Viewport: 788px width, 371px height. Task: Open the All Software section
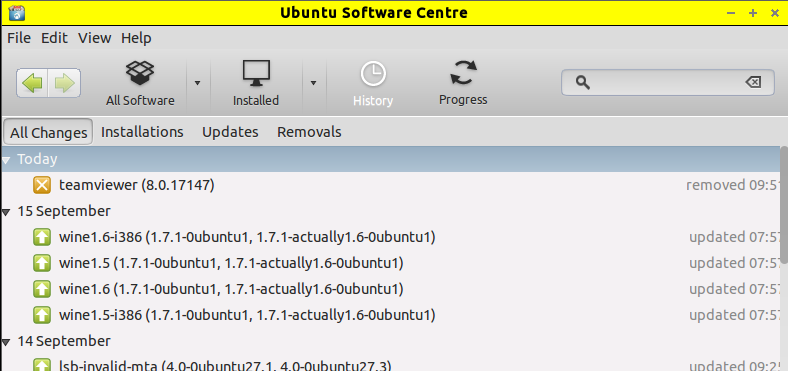coord(140,83)
